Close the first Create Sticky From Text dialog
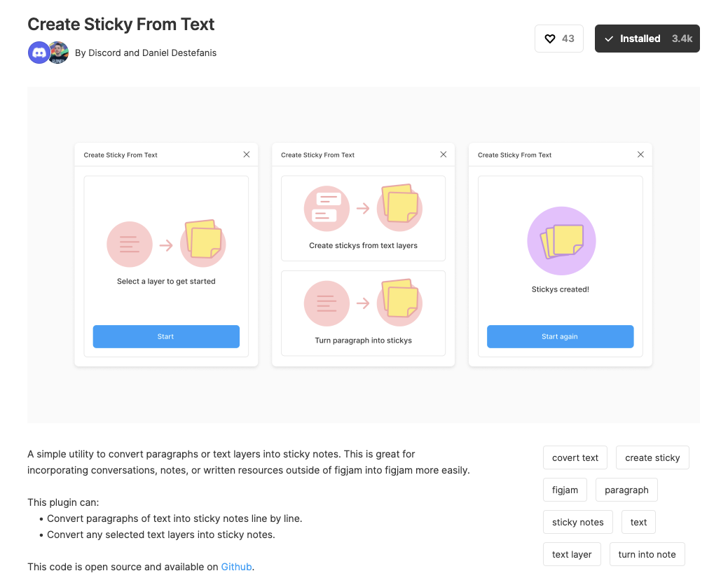 pos(246,154)
